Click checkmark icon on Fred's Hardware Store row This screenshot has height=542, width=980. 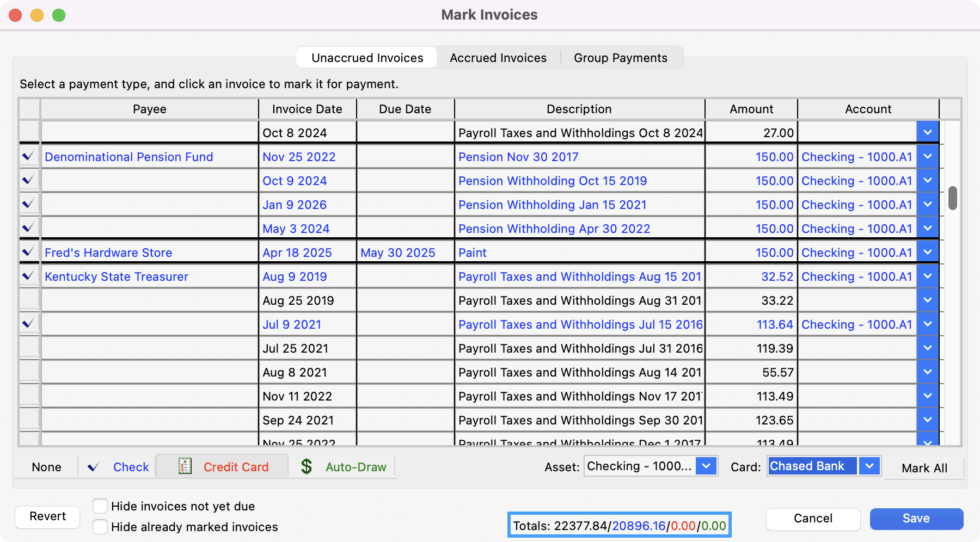coord(28,252)
